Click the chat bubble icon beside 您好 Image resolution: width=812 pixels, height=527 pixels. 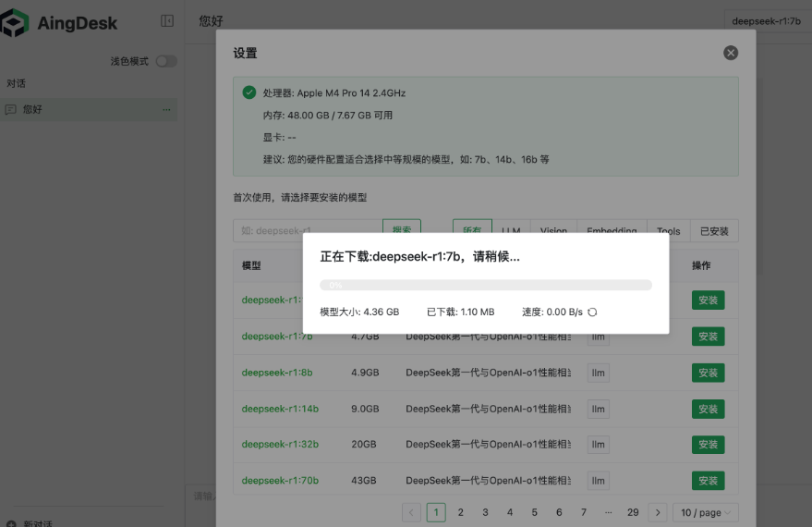point(10,109)
